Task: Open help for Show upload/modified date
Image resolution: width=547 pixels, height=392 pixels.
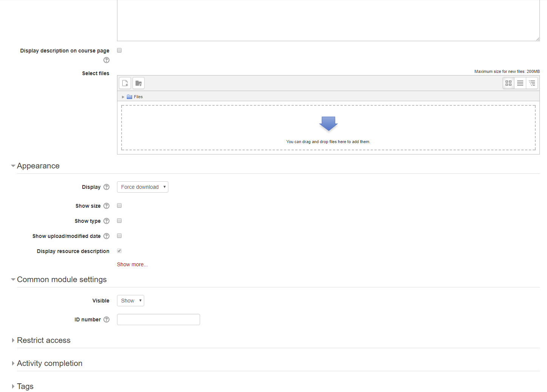Action: pyautogui.click(x=106, y=236)
